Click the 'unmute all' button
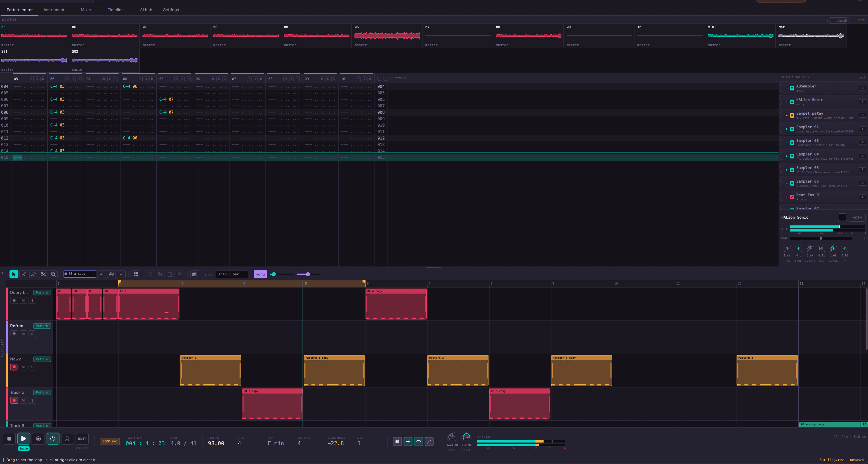 pyautogui.click(x=838, y=21)
